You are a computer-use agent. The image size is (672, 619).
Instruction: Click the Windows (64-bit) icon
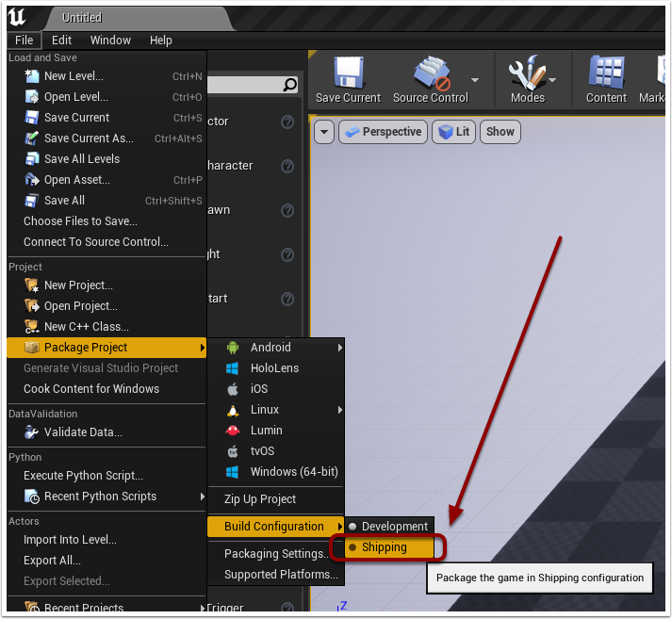(232, 472)
